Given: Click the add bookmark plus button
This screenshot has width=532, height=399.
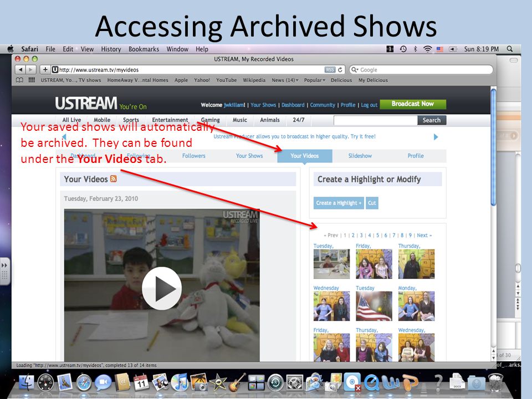Looking at the screenshot, I should [45, 70].
